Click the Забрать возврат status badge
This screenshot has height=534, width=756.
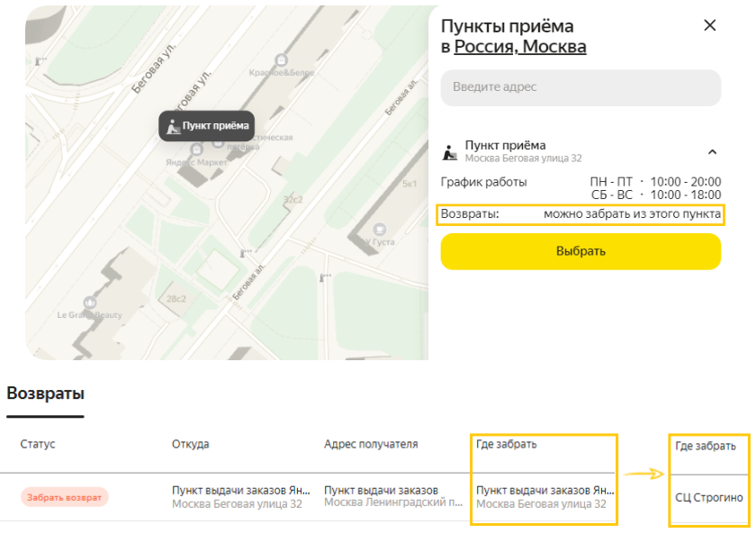pyautogui.click(x=64, y=497)
